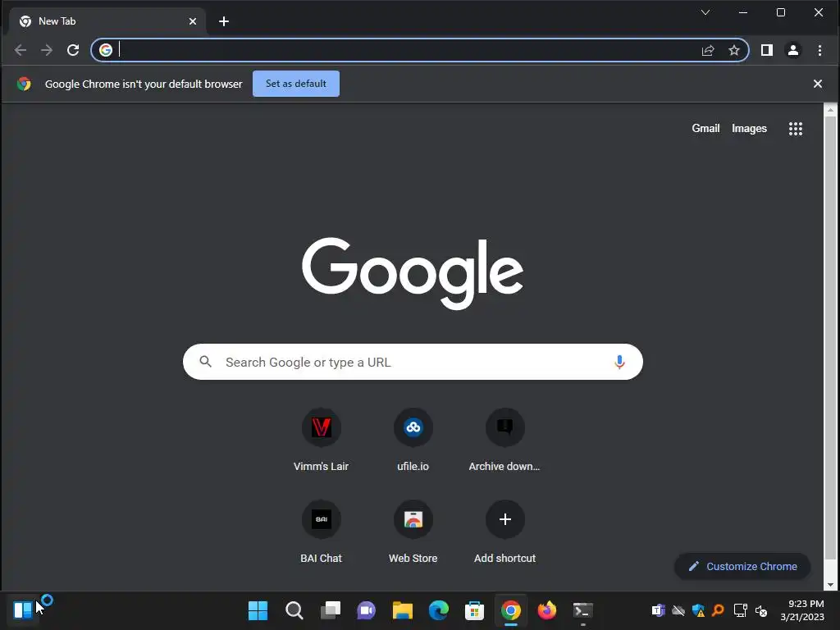This screenshot has width=840, height=630.
Task: Open the Widgets button on taskbar
Action: click(x=22, y=610)
